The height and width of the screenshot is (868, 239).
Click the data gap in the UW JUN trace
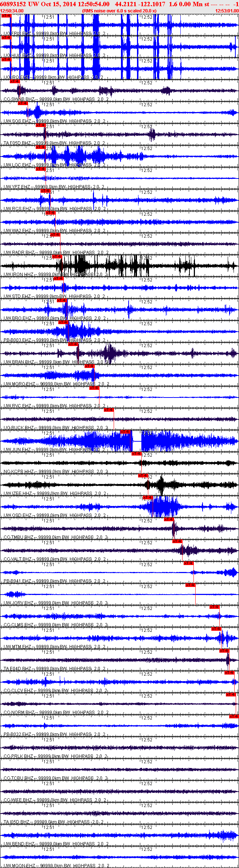pos(137,441)
